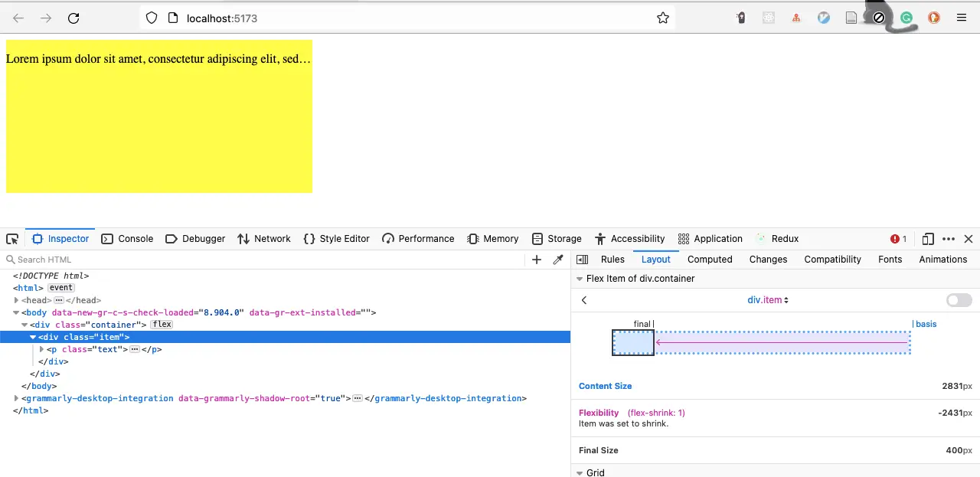The height and width of the screenshot is (477, 980).
Task: Toggle the flex badge on div.container
Action: (162, 325)
